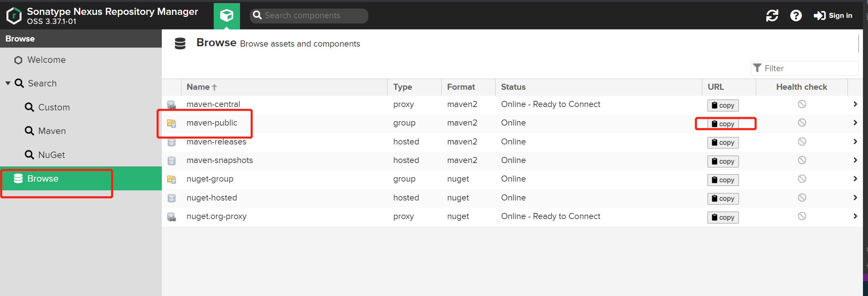Open the nuget.org-proxy repository row
868x296 pixels.
[x=512, y=217]
